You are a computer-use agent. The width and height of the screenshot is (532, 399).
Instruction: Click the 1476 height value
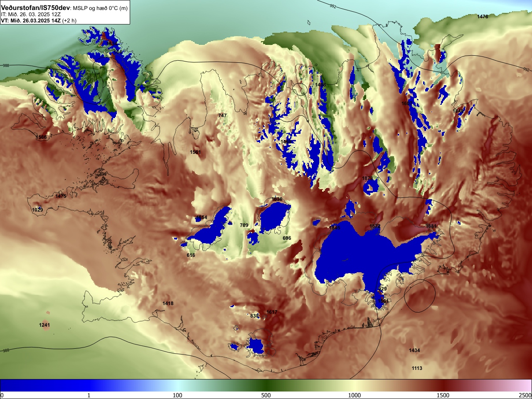pos(483,17)
